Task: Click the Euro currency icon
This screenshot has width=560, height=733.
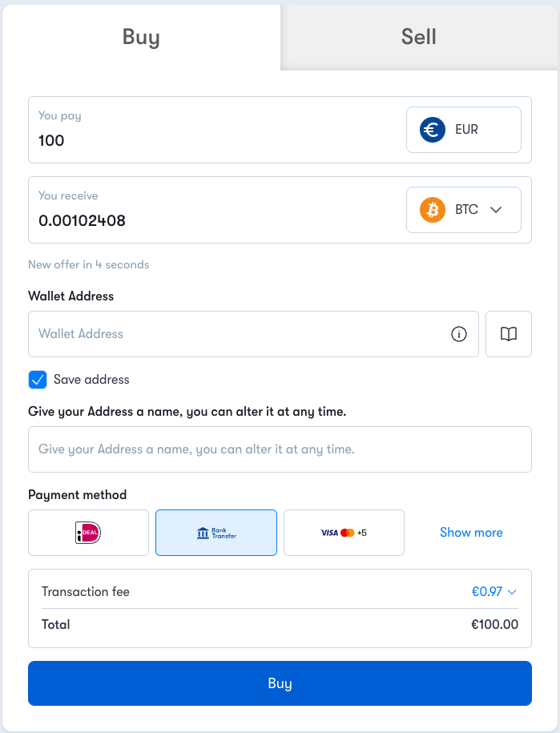Action: [x=433, y=130]
